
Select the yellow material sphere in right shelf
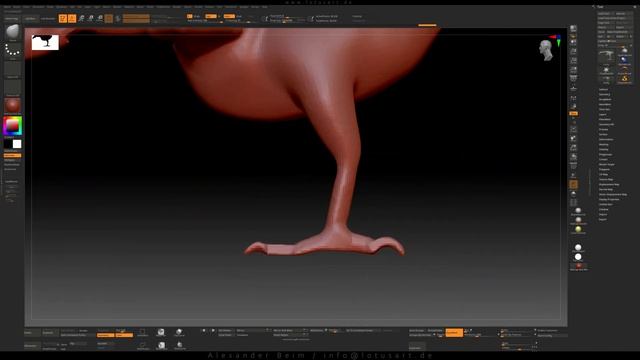(x=578, y=229)
